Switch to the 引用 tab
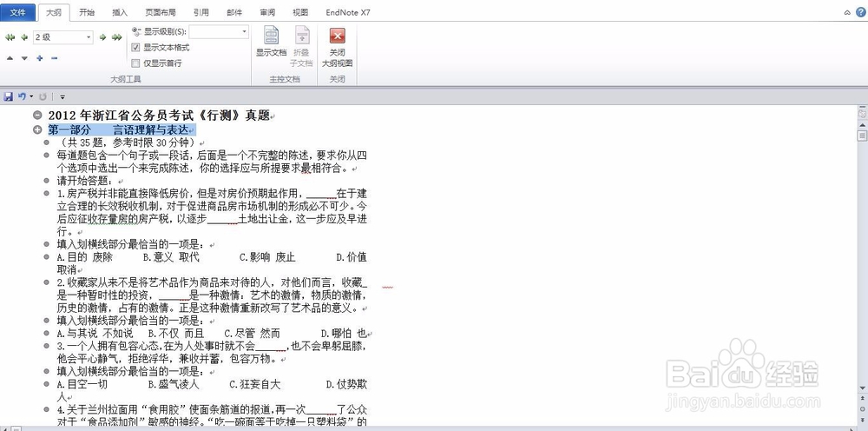The height and width of the screenshot is (431, 868). pyautogui.click(x=201, y=12)
